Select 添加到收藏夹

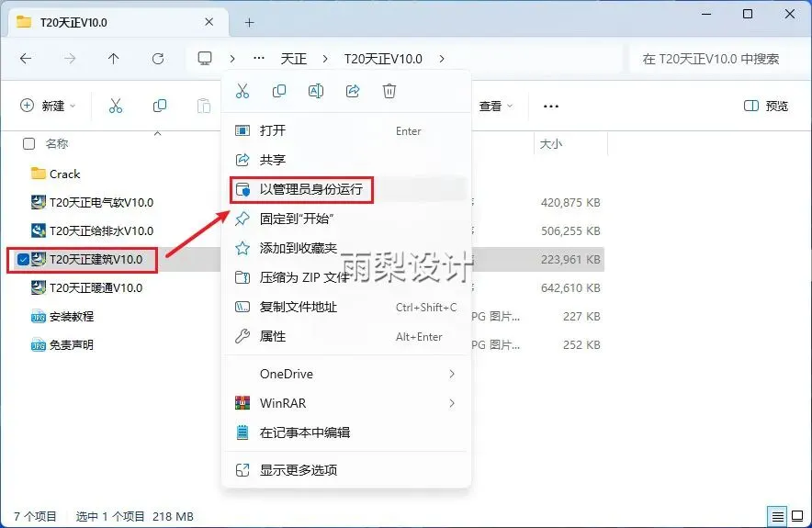pos(346,248)
